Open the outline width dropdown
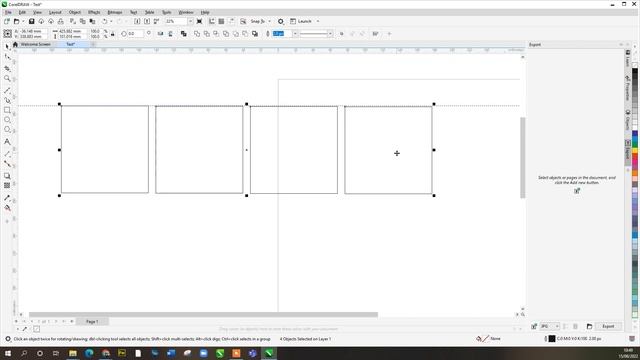The height and width of the screenshot is (360, 640). coord(295,34)
